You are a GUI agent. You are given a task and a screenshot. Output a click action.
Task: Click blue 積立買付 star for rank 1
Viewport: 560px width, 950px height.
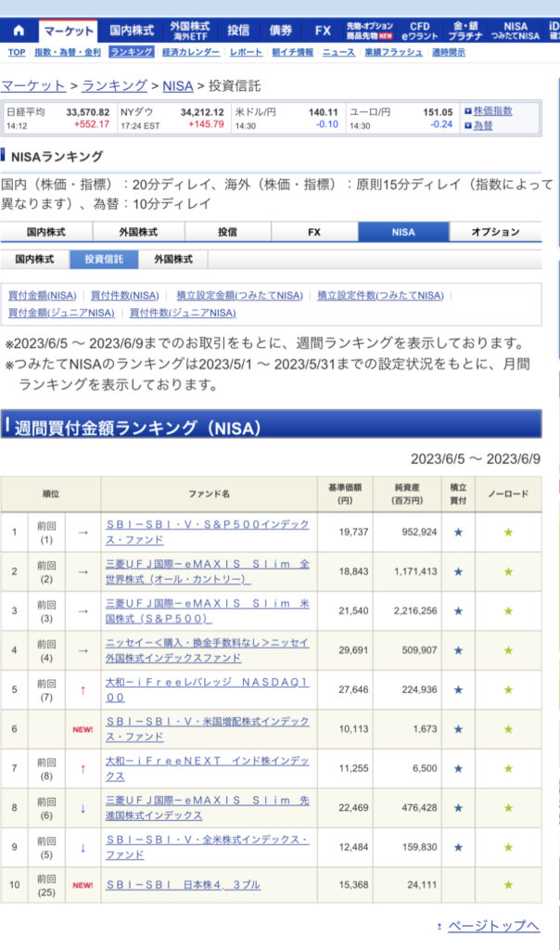(x=458, y=532)
